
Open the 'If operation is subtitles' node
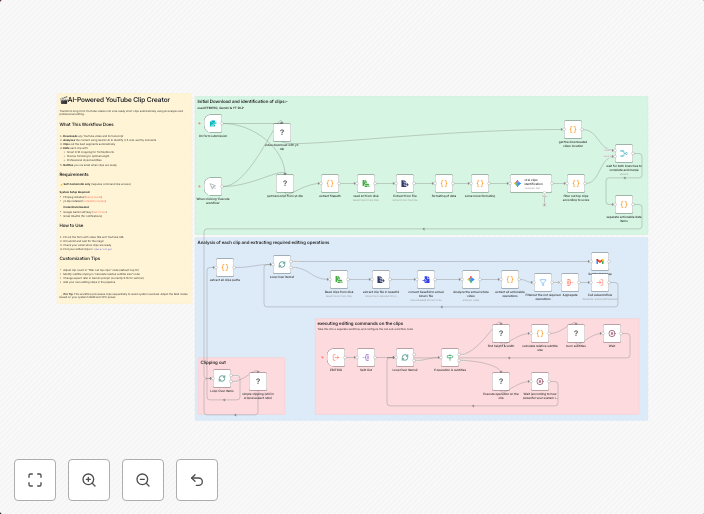[x=450, y=357]
